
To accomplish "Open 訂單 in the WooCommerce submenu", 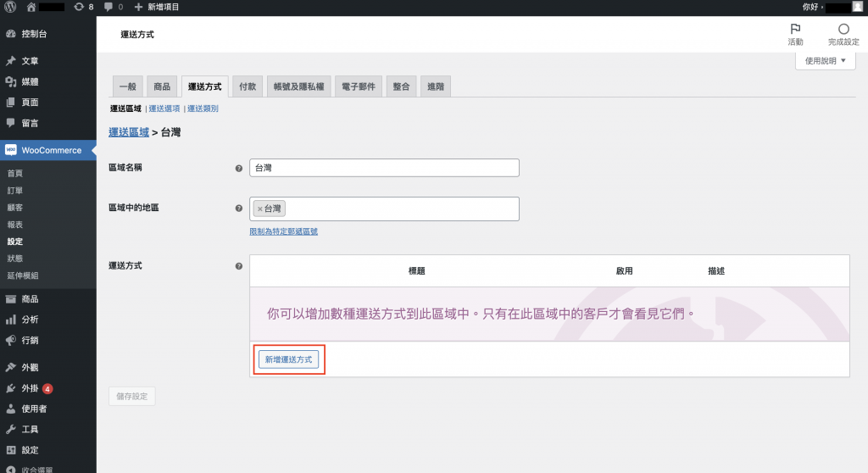I will pos(15,191).
